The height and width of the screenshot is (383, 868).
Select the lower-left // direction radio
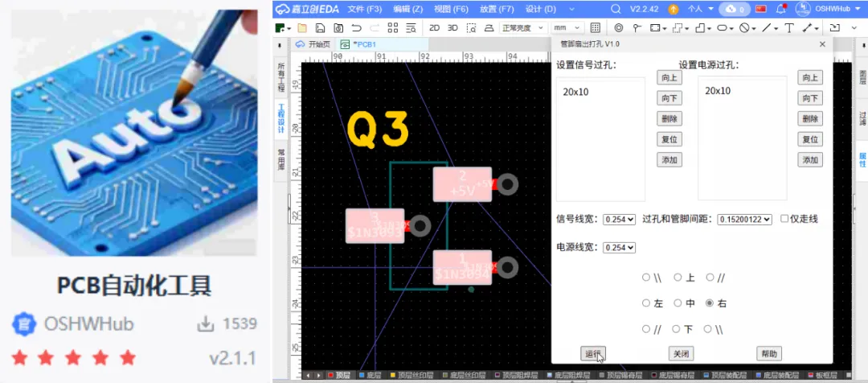[646, 328]
